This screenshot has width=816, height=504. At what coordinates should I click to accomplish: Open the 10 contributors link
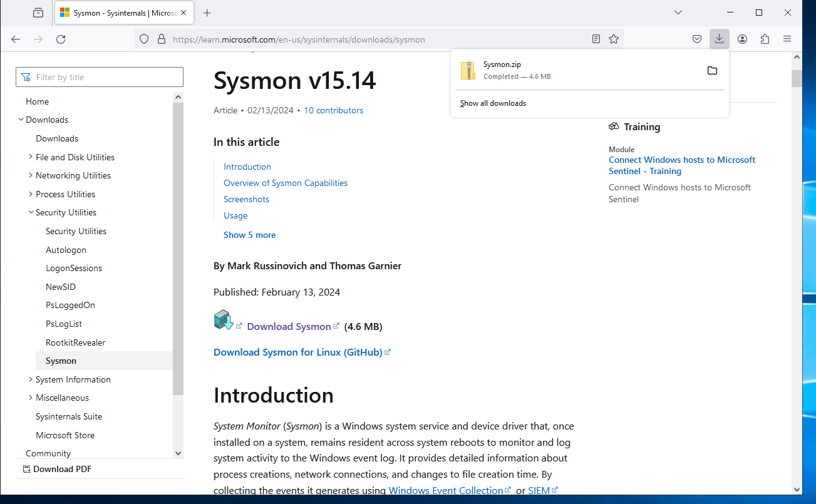pyautogui.click(x=333, y=110)
